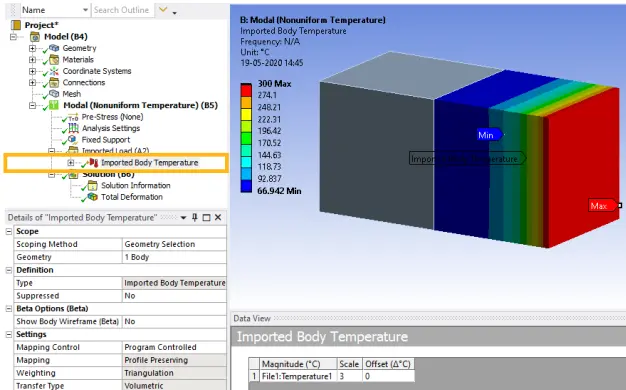Select Solution Information in the outline
Image resolution: width=626 pixels, height=390 pixels.
click(136, 185)
